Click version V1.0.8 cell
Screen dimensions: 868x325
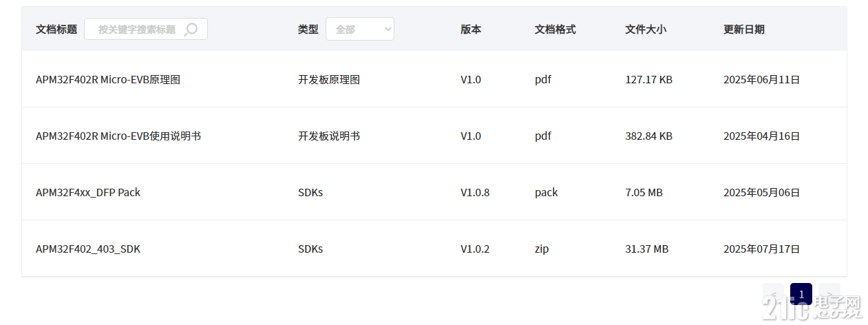point(475,193)
